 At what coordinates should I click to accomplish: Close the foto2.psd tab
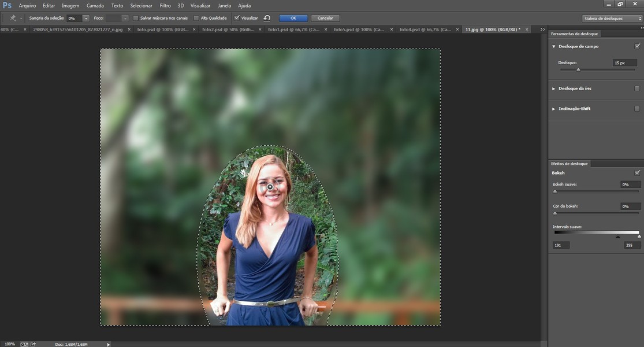[x=260, y=29]
